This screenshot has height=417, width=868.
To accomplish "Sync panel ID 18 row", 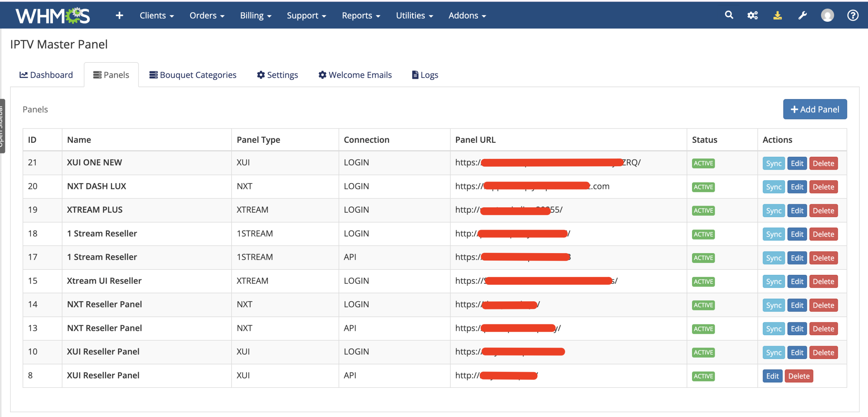I will tap(774, 234).
